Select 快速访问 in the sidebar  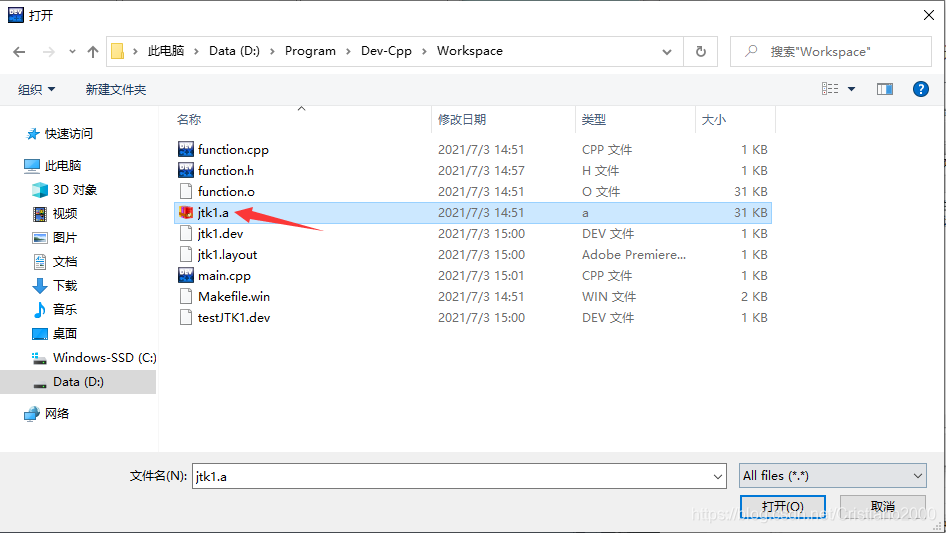click(x=68, y=133)
